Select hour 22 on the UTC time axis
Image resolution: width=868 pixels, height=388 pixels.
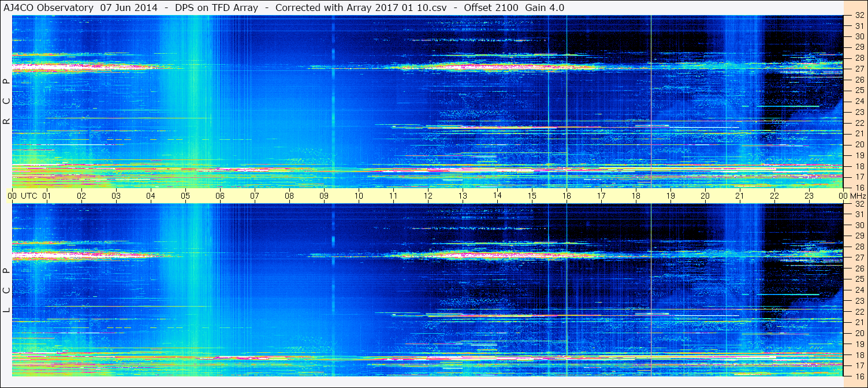(774, 196)
